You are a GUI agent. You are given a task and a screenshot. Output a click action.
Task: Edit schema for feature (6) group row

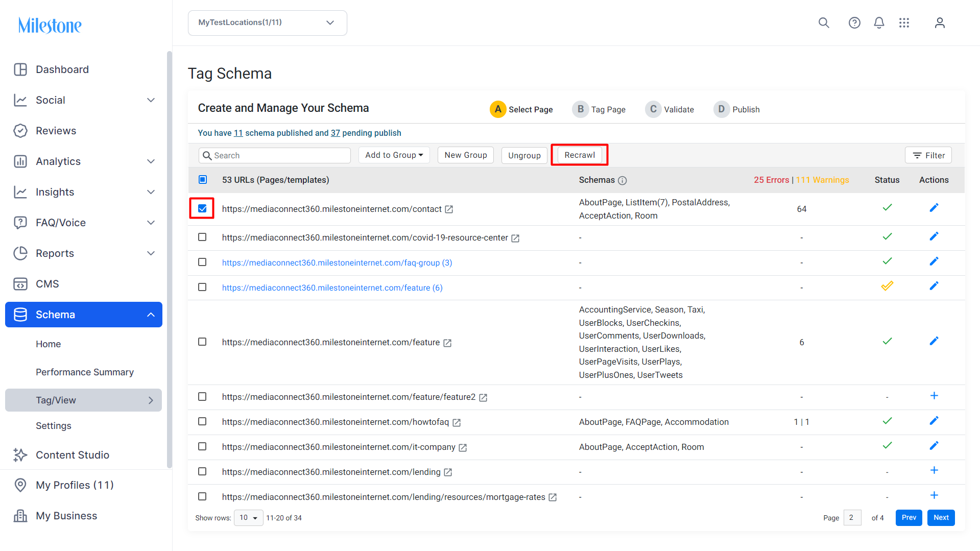(934, 286)
